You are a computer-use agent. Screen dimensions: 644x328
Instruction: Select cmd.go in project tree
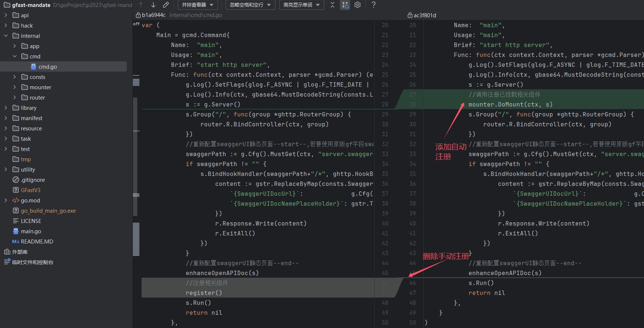point(47,66)
